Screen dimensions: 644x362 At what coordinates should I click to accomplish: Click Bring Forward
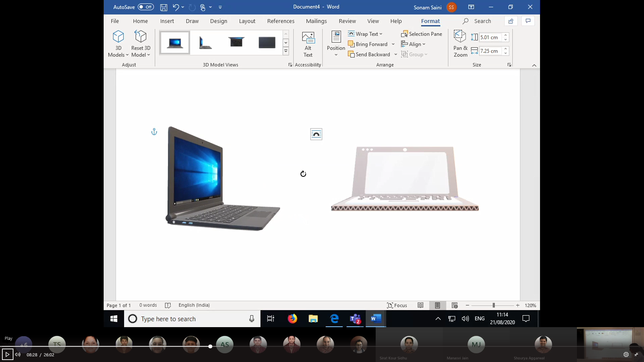click(368, 44)
